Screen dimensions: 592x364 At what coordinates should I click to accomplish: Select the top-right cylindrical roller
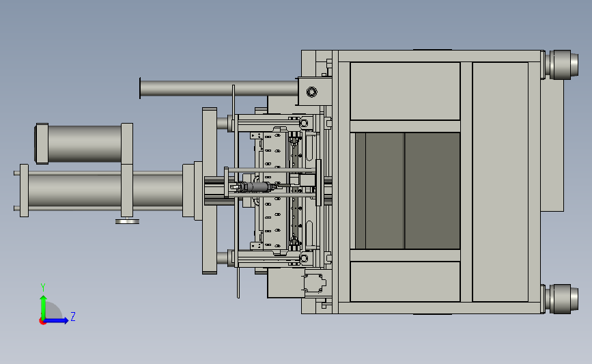point(563,64)
